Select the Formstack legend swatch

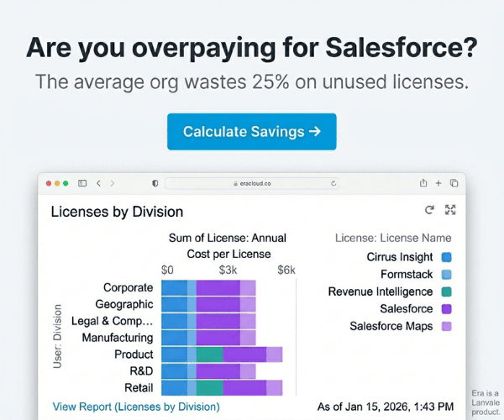pyautogui.click(x=447, y=275)
